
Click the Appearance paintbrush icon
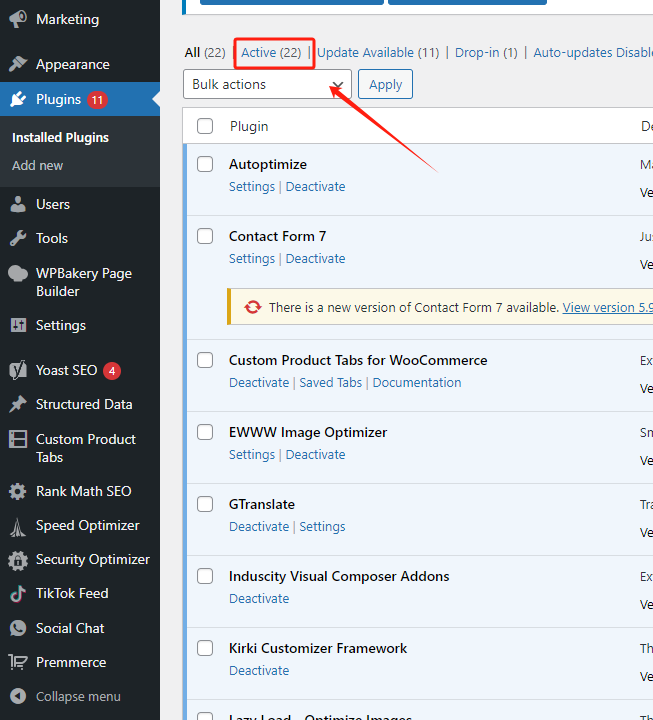click(x=18, y=64)
